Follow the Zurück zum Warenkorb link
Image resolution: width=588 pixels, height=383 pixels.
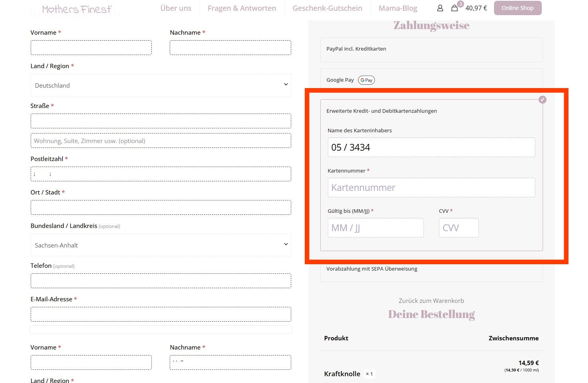(431, 301)
